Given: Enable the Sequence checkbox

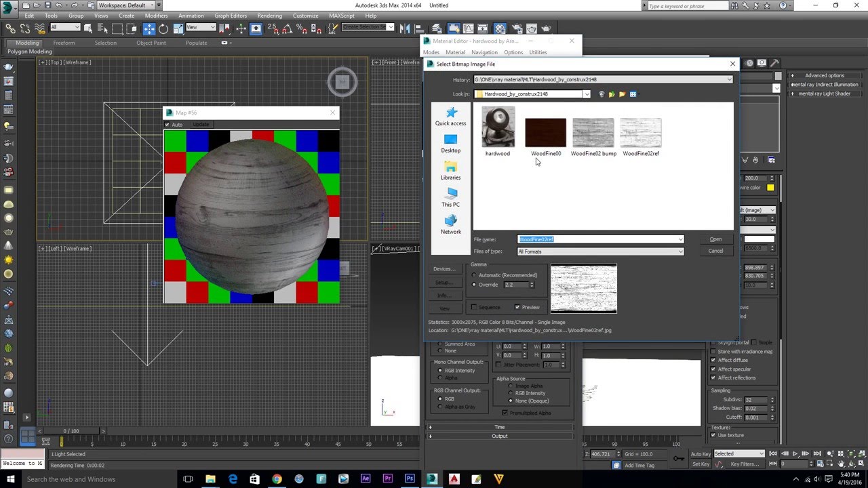Looking at the screenshot, I should coord(474,308).
